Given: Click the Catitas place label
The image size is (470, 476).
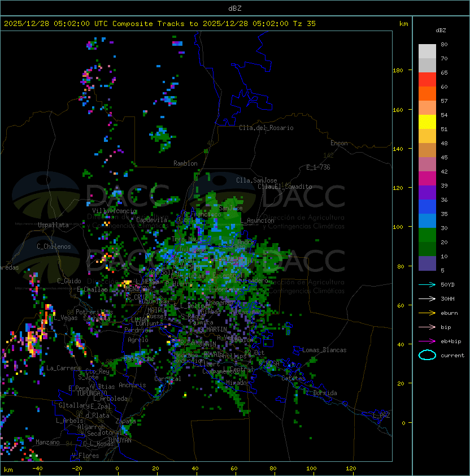Looking at the screenshot, I should 293,378.
